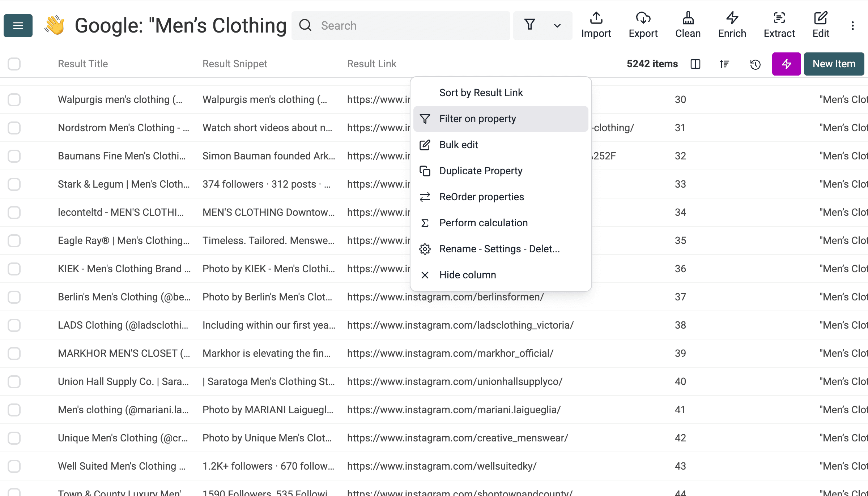
Task: Click the sort order icon
Action: coord(724,64)
